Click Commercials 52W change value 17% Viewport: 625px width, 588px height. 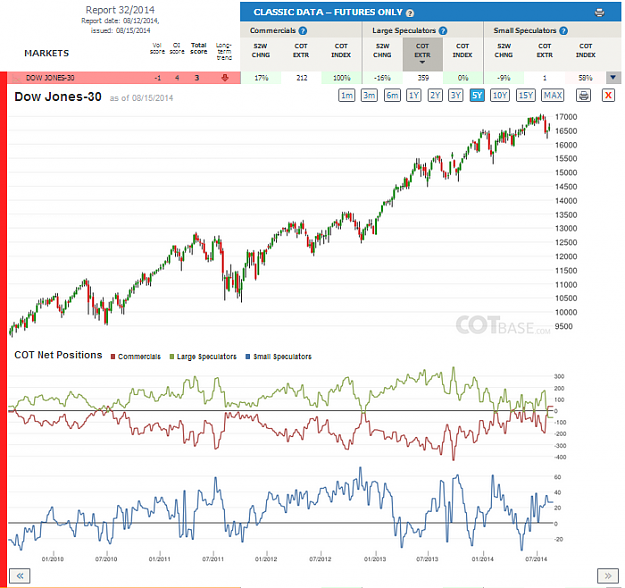point(261,78)
